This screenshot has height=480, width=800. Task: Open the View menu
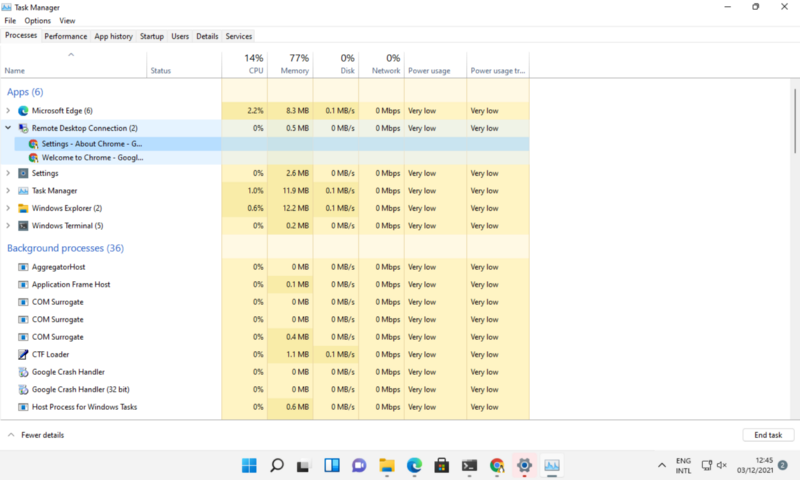click(67, 21)
